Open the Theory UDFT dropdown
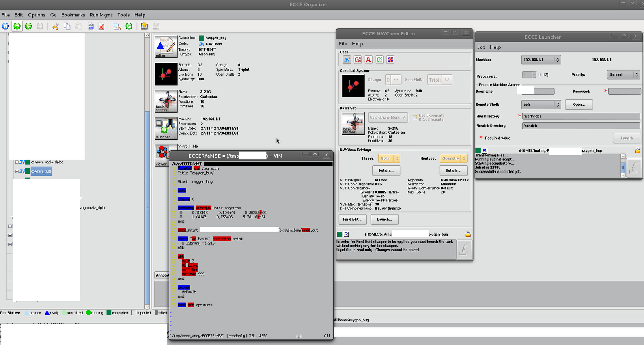The image size is (644, 345). coord(389,158)
